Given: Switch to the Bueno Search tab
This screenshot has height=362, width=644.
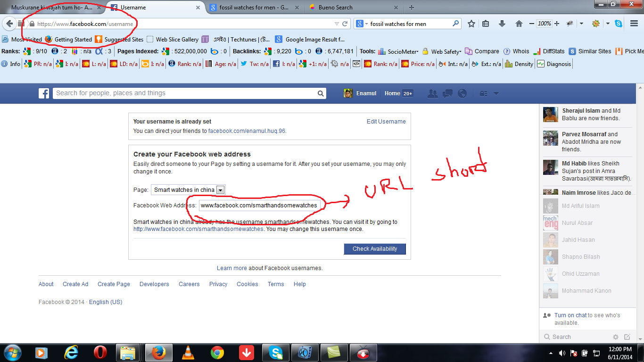Looking at the screenshot, I should tap(353, 8).
